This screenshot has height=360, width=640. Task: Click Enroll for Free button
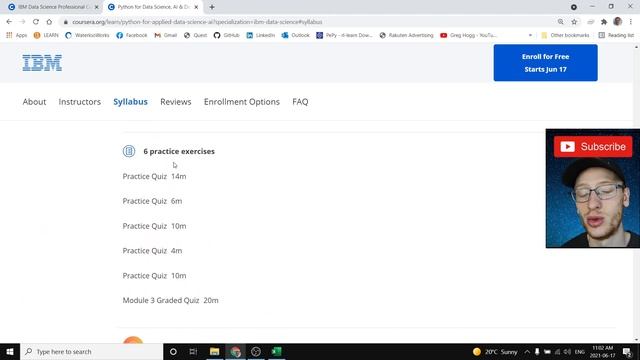[545, 63]
